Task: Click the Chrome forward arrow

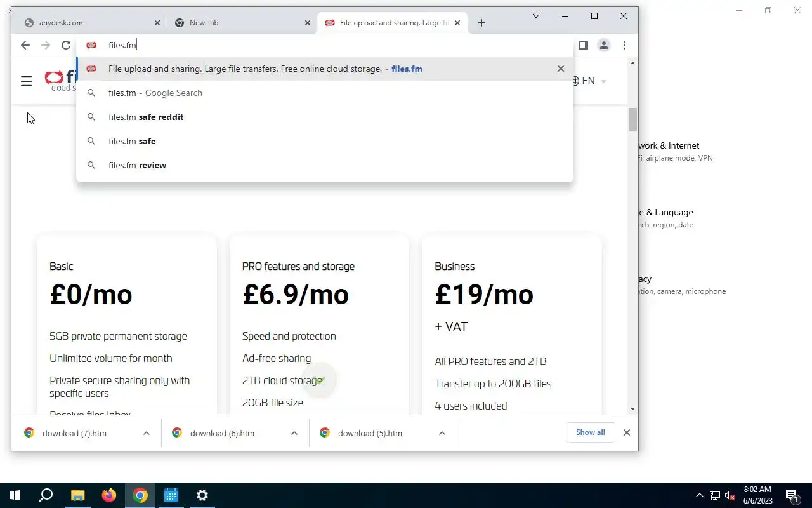Action: 46,45
